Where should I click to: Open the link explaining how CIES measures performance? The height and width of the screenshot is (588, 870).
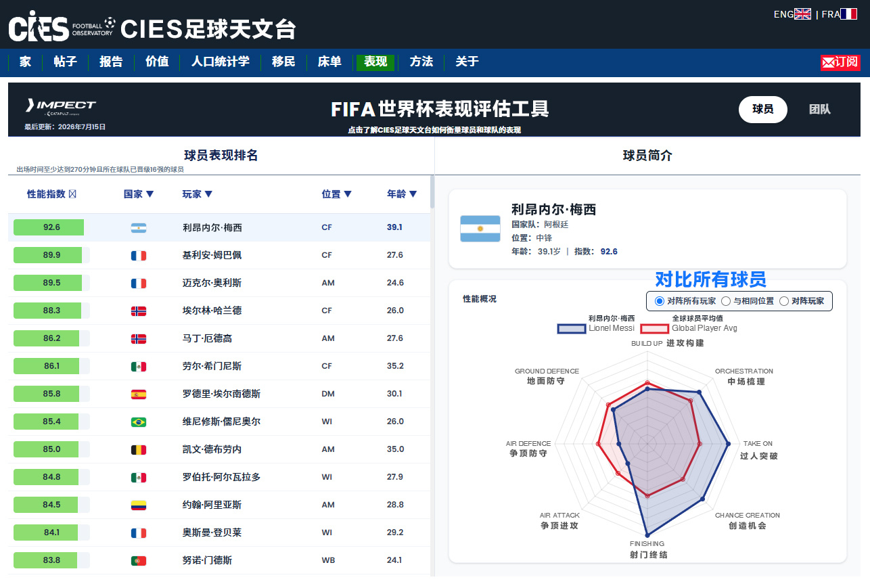(x=434, y=130)
